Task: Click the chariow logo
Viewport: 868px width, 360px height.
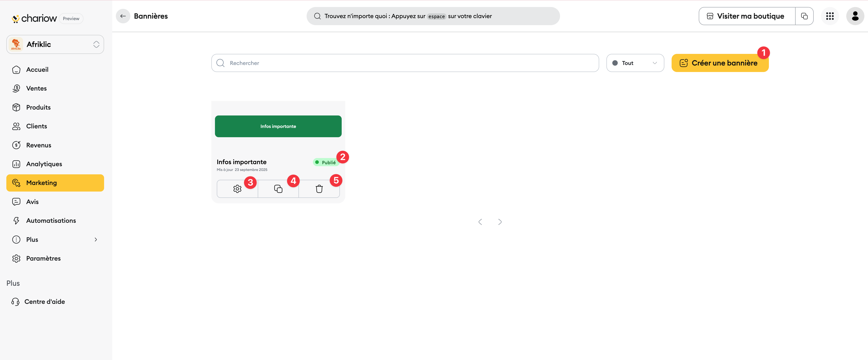Action: tap(34, 19)
